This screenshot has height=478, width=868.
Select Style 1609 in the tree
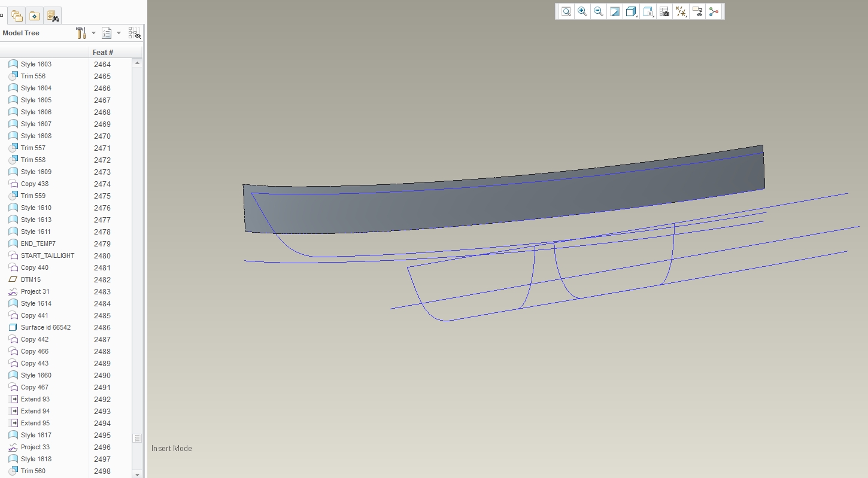pos(36,172)
